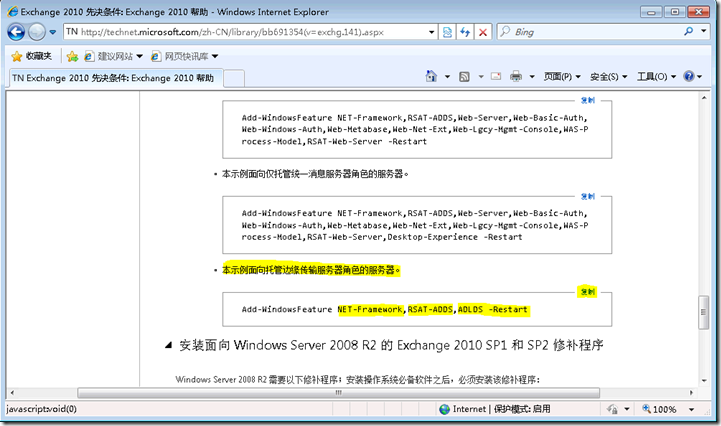Open the 网页快讯库 web slice gallery
This screenshot has height=426, width=721.
click(185, 56)
